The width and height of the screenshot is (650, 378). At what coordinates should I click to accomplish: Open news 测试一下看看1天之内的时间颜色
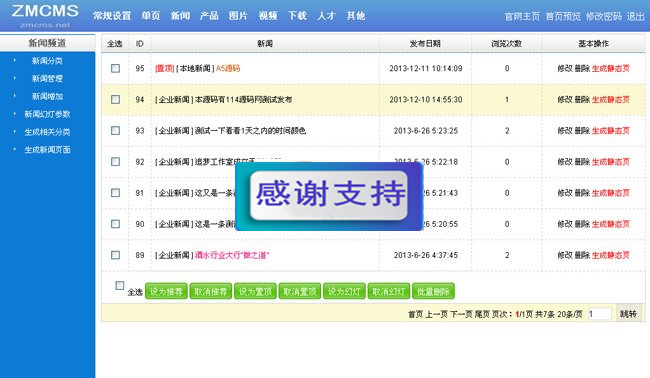pyautogui.click(x=250, y=131)
